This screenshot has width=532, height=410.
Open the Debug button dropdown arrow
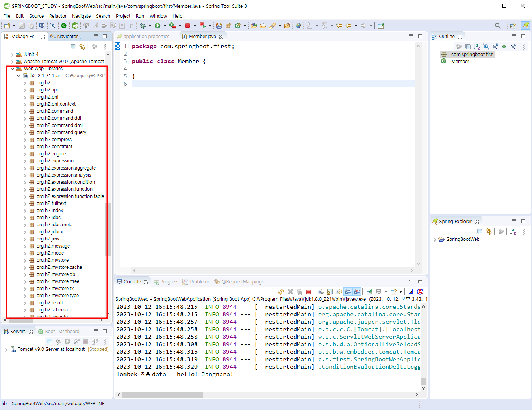click(x=150, y=26)
